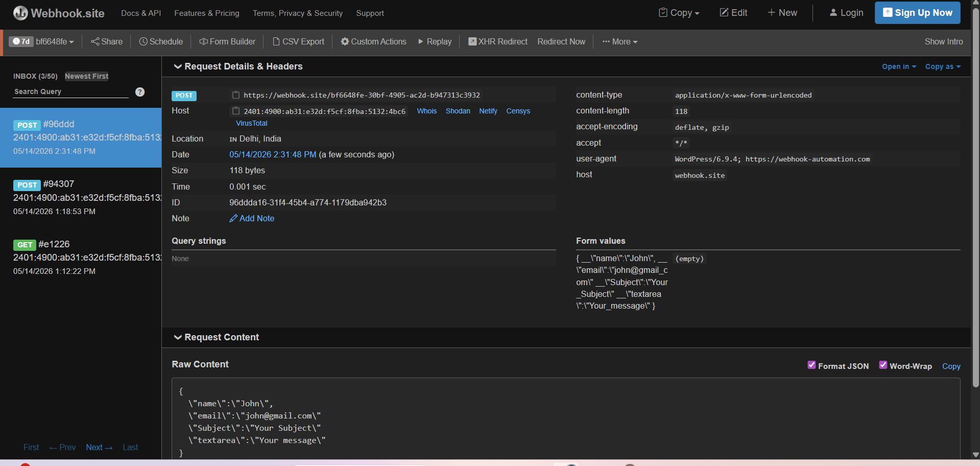Screen dimensions: 980x466
Task: Click Show Intro
Action: tap(944, 42)
